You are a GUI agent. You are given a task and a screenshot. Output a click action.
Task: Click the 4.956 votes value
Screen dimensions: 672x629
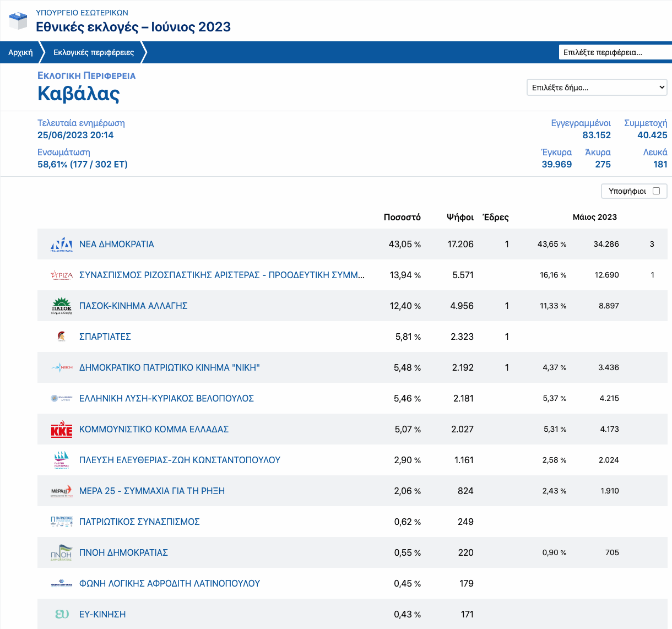pyautogui.click(x=462, y=306)
